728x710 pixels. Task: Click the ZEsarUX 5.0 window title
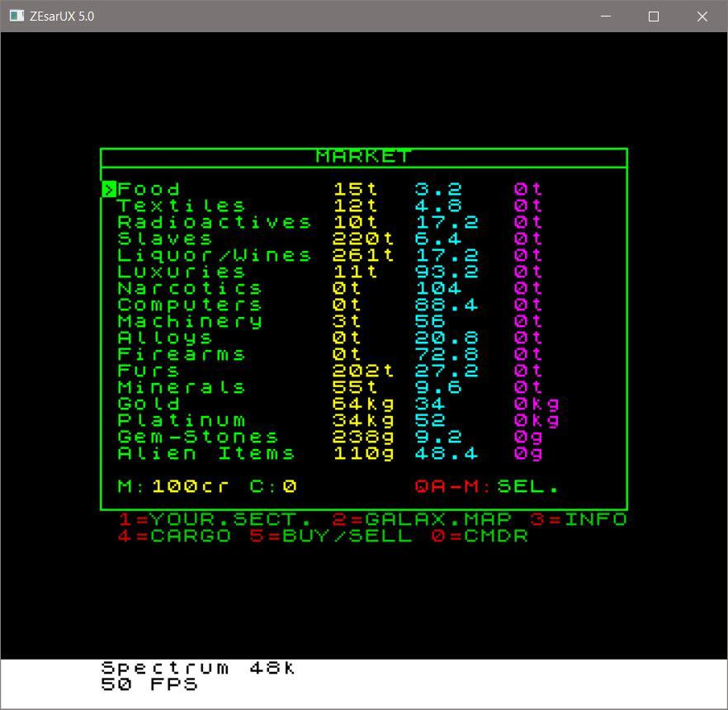click(x=62, y=17)
